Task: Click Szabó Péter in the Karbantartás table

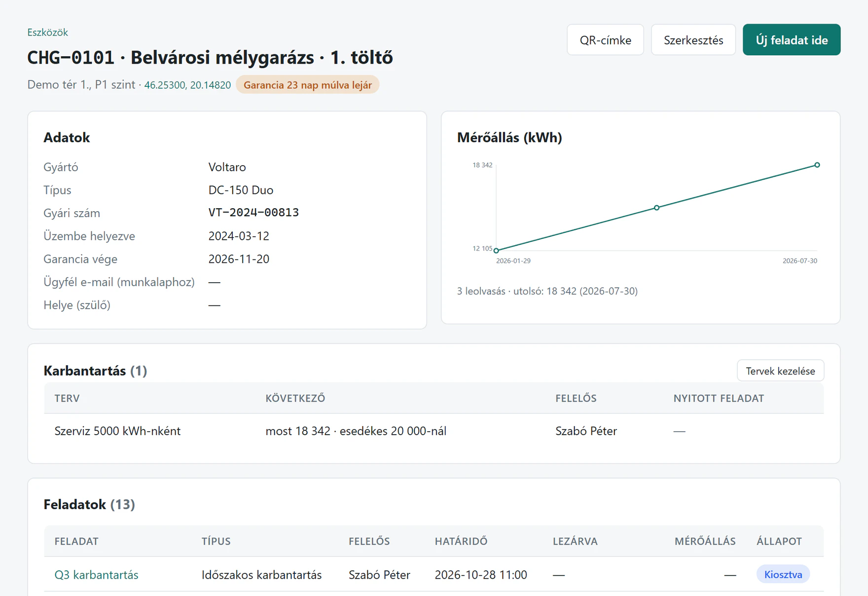Action: point(586,431)
